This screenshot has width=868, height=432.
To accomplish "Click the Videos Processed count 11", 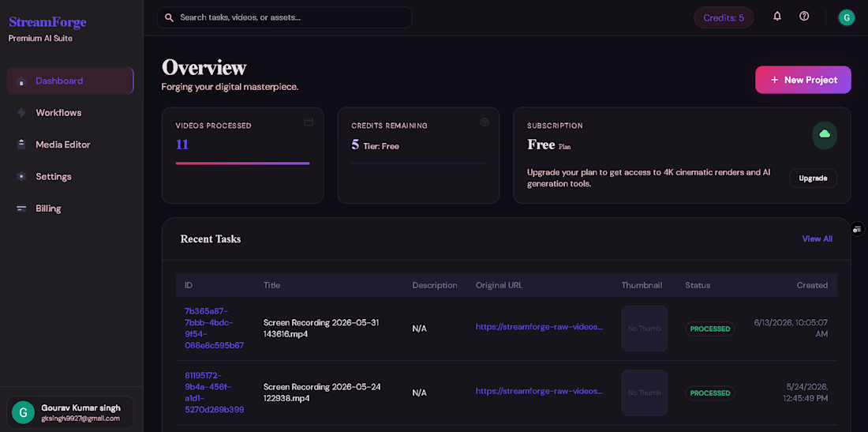I will click(x=182, y=145).
